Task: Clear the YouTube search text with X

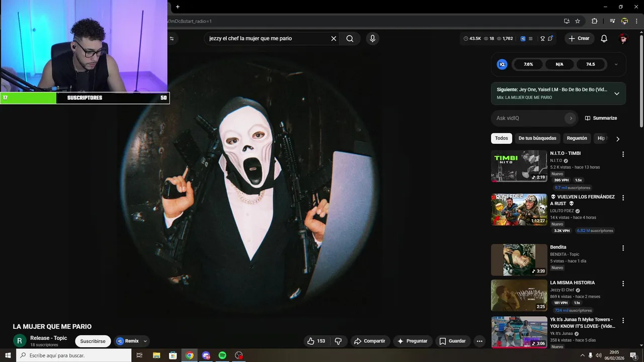Action: (x=334, y=38)
